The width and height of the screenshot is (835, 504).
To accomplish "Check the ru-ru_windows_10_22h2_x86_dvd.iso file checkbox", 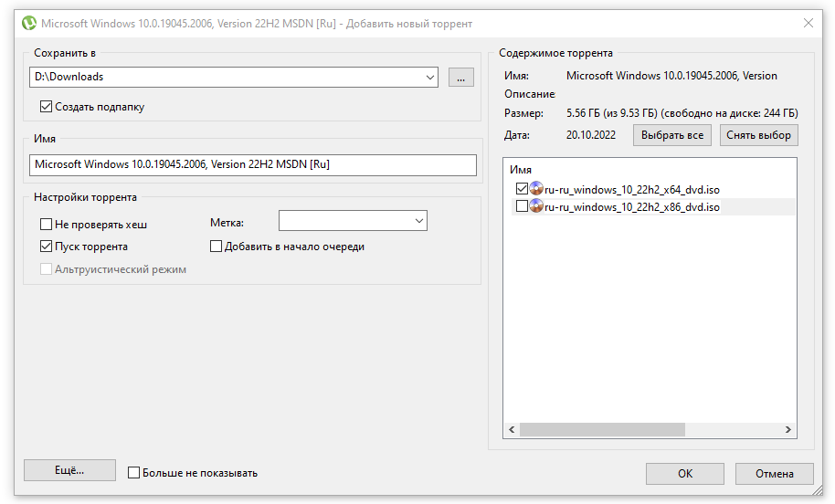I will click(522, 207).
